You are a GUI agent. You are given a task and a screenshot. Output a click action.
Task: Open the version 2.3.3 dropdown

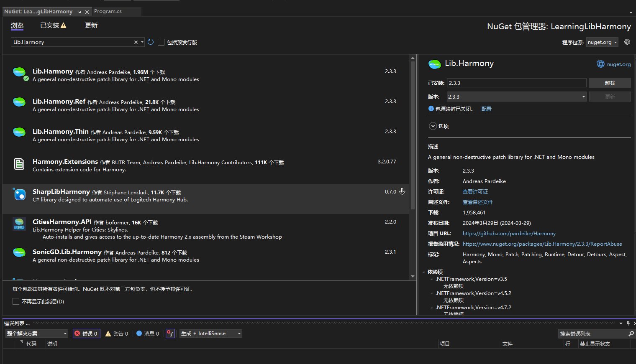tap(517, 97)
